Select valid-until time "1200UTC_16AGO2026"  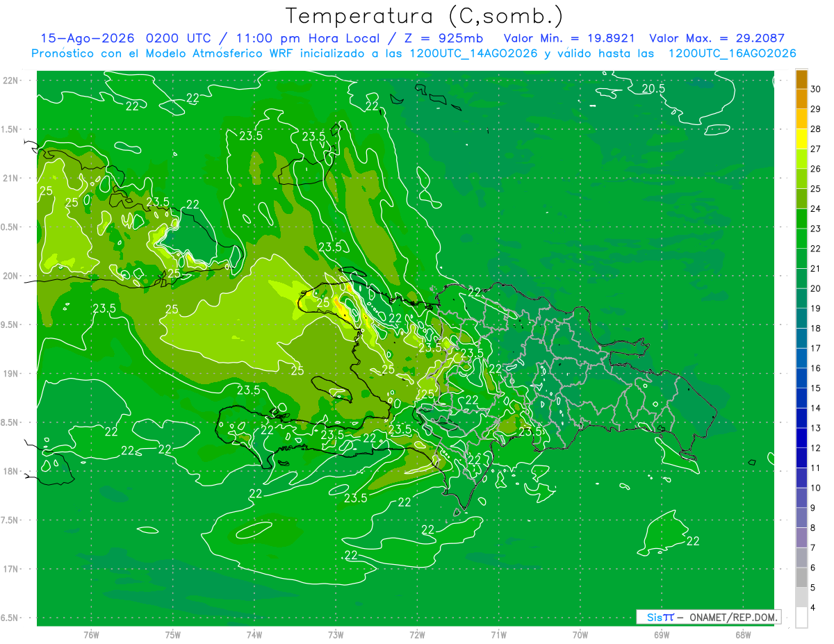pos(732,53)
